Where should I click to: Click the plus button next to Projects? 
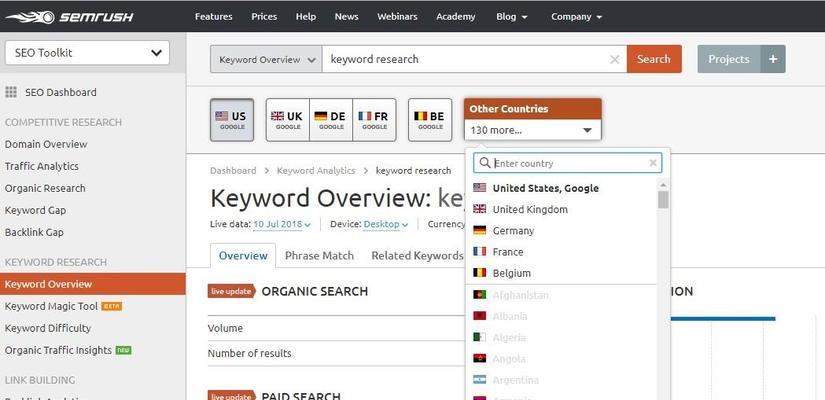tap(773, 59)
